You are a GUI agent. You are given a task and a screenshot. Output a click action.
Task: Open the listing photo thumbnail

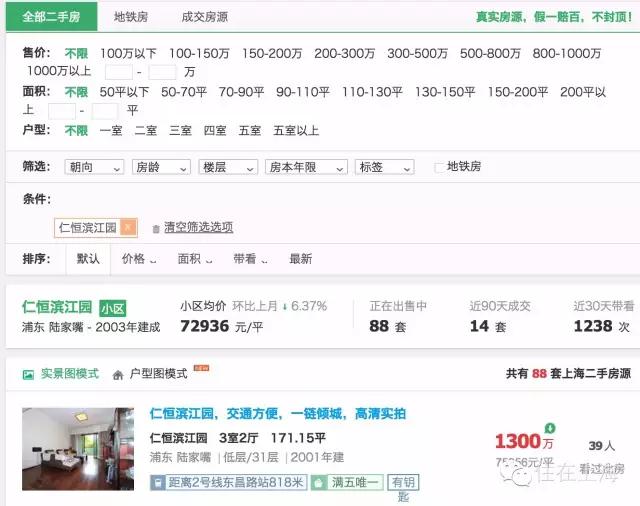coord(78,449)
